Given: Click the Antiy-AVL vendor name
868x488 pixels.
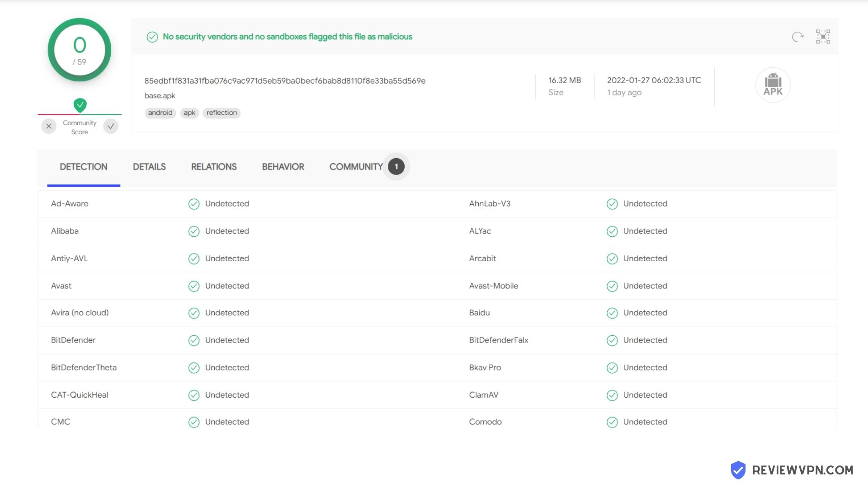Looking at the screenshot, I should point(69,258).
